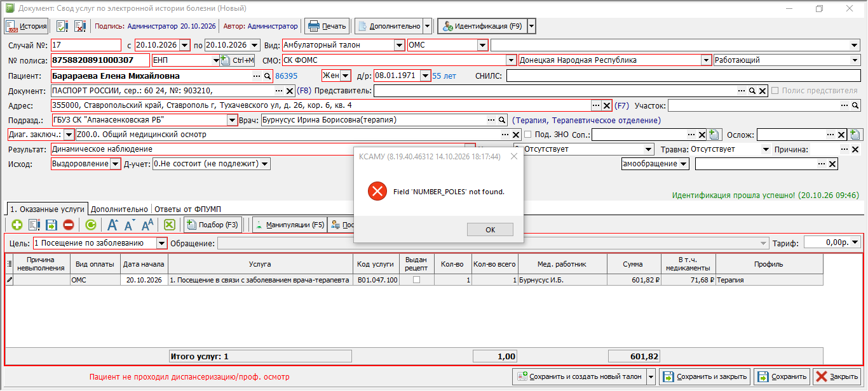Click the История button

point(27,26)
